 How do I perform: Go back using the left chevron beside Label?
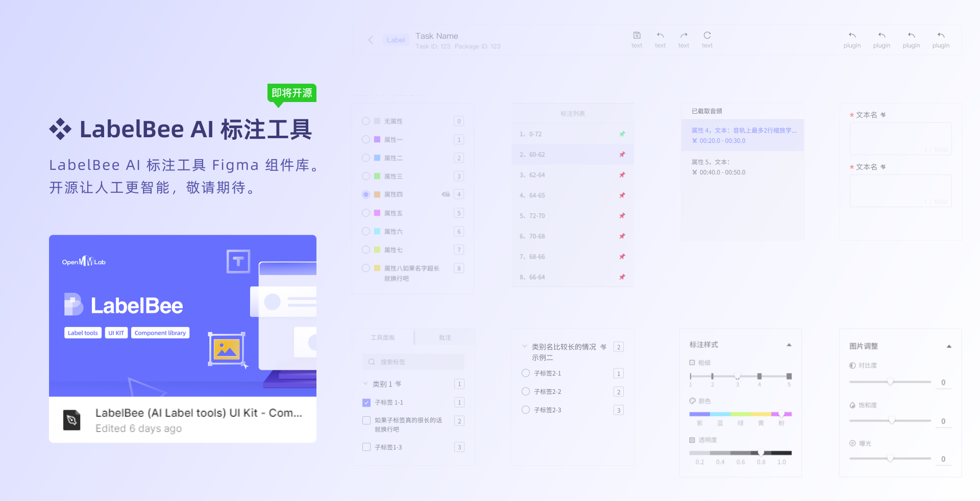click(371, 40)
